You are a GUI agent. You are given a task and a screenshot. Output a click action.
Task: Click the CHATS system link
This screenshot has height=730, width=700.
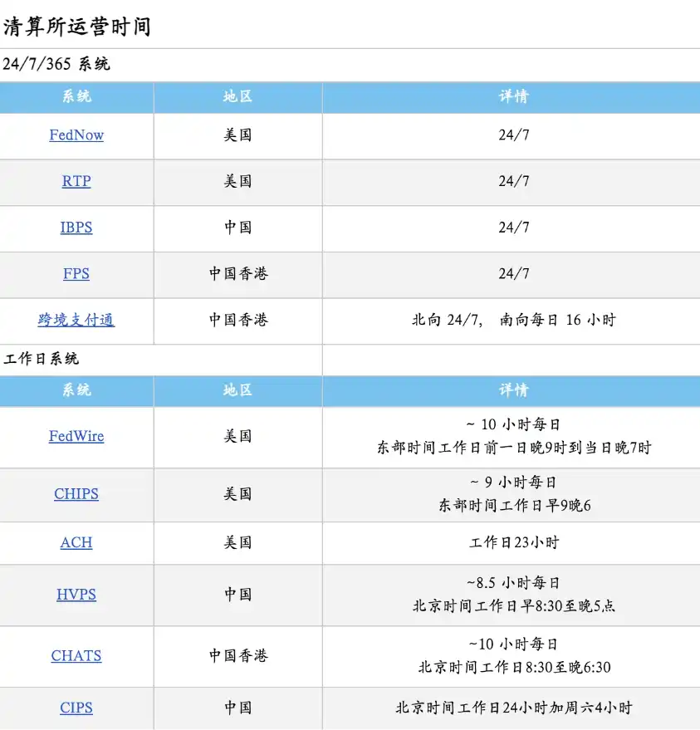tap(76, 655)
